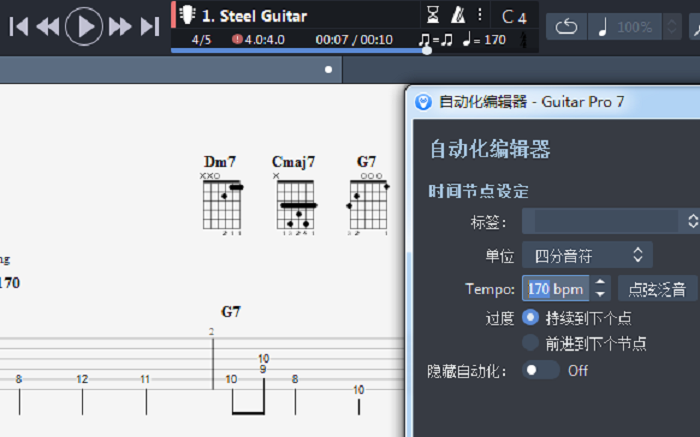The height and width of the screenshot is (437, 700).
Task: Select '前进到下个节点' radio option
Action: coord(531,343)
